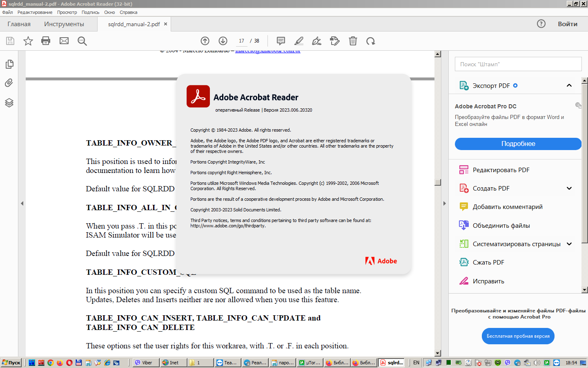Screen dimensions: 588x368
Task: Go to next page with down arrow
Action: pyautogui.click(x=223, y=41)
